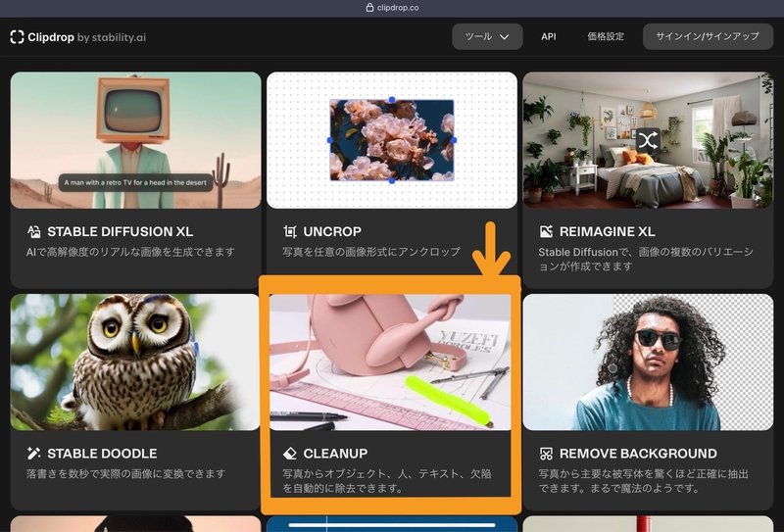Screen dimensions: 784x532
Task: Click the chevron arrow beside ツール
Action: point(505,37)
